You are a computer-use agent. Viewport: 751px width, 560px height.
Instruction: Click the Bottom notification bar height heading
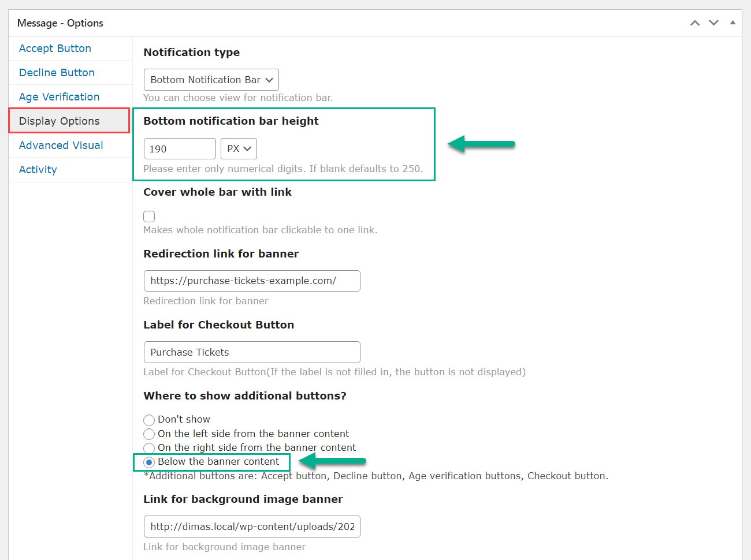click(231, 121)
